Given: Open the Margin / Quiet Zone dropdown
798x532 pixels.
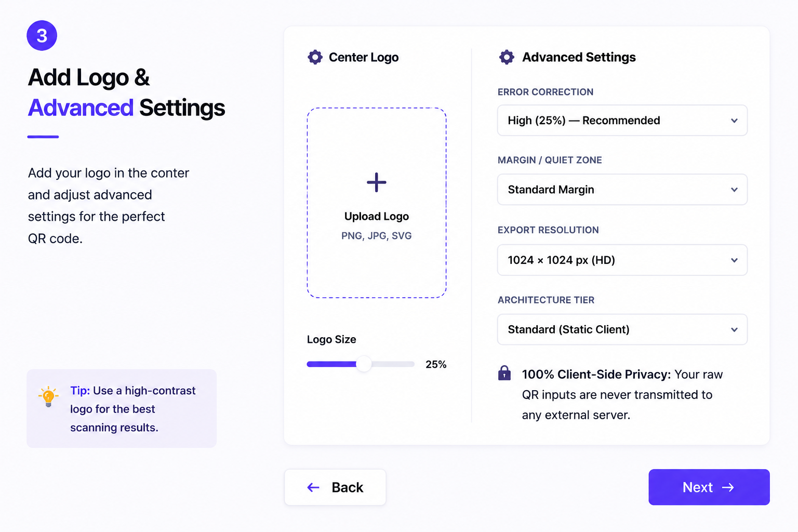Looking at the screenshot, I should coord(622,190).
